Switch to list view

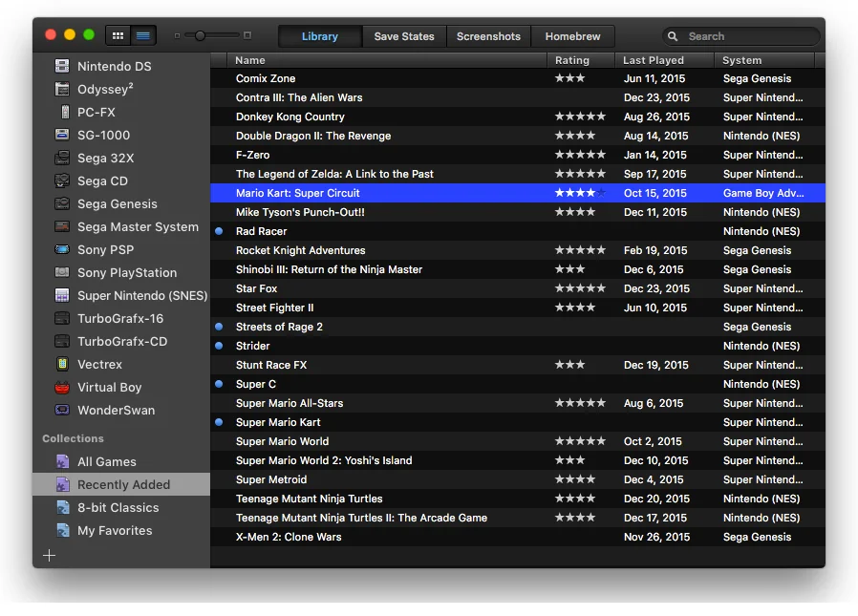(x=143, y=34)
